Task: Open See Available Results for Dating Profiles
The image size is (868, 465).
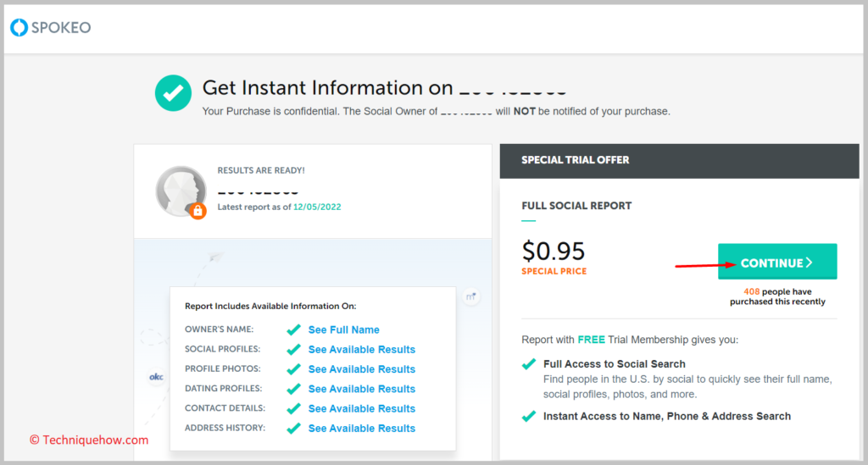Action: (361, 390)
